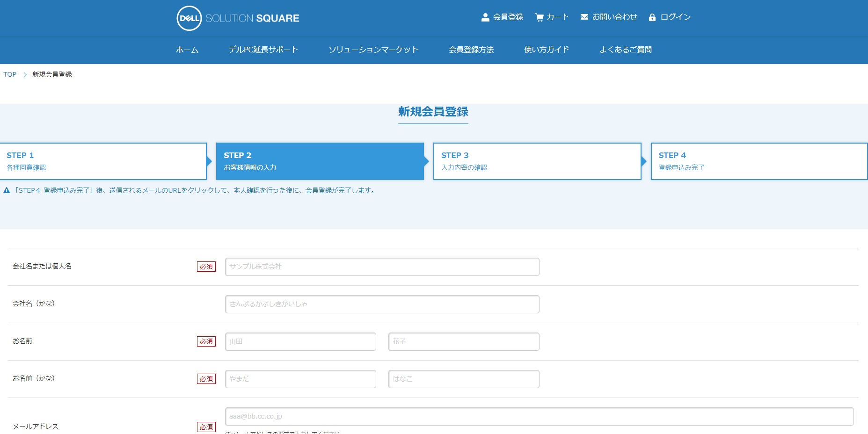868x434 pixels.
Task: Click the やまだ kana last name field
Action: (x=300, y=379)
